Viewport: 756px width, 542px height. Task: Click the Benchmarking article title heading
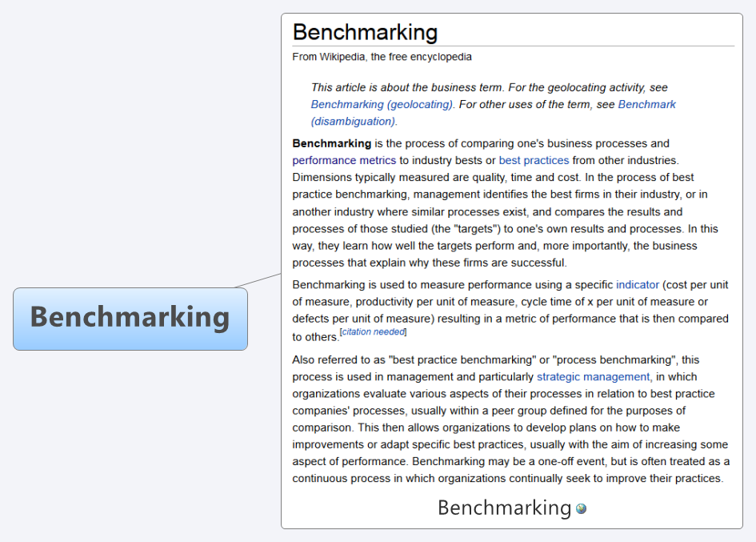point(365,32)
